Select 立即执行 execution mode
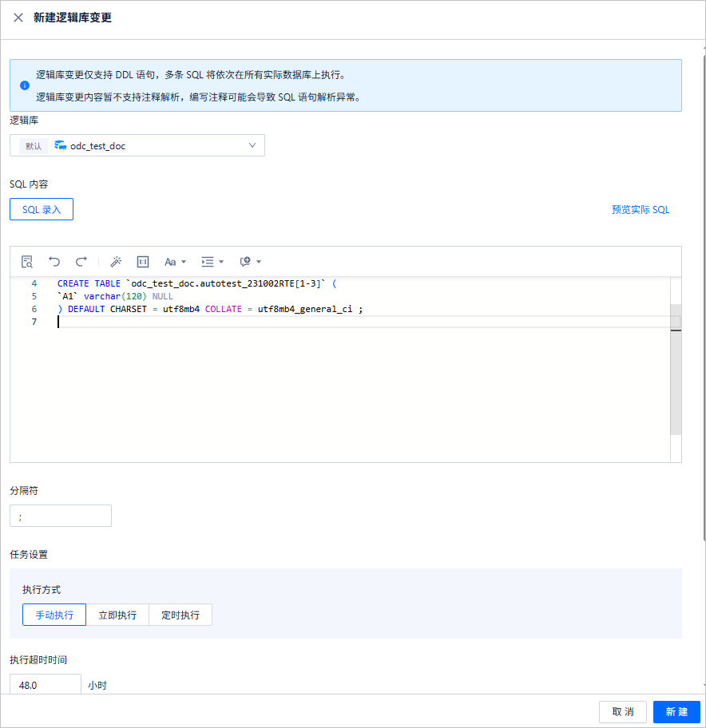 pos(117,615)
